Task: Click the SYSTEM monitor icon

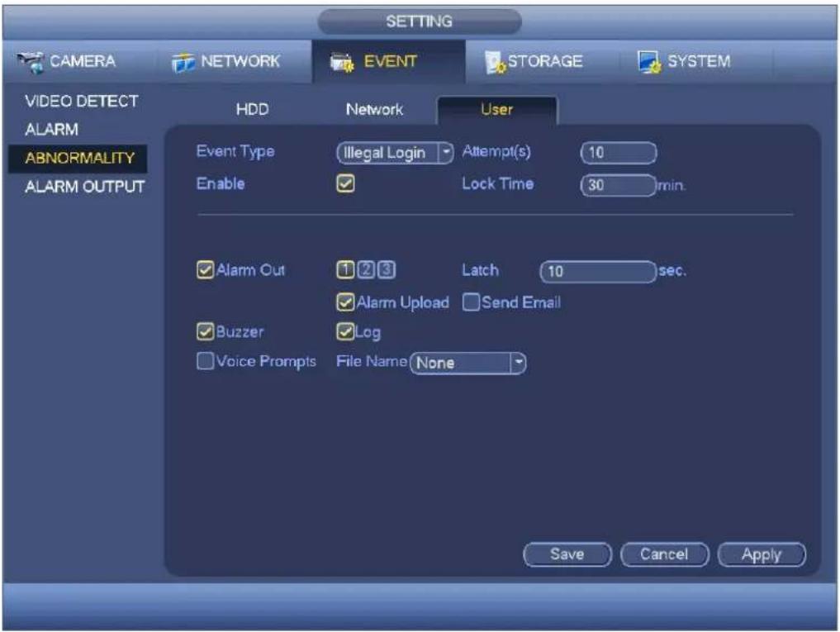Action: pos(649,62)
